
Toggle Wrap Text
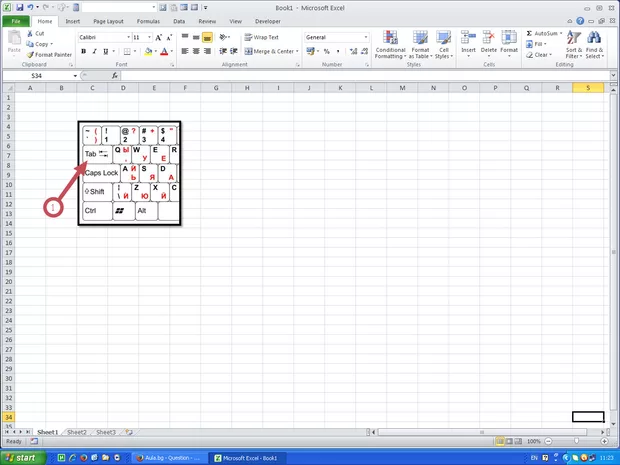point(260,37)
